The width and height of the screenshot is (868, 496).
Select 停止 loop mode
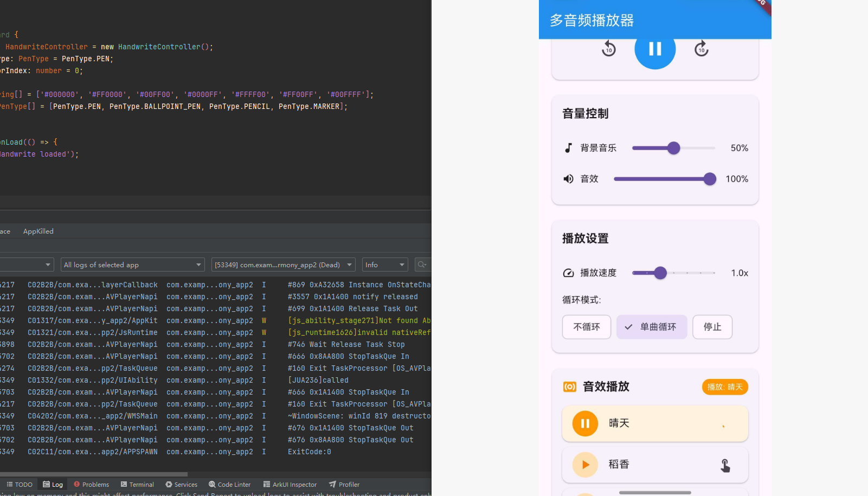[712, 327]
